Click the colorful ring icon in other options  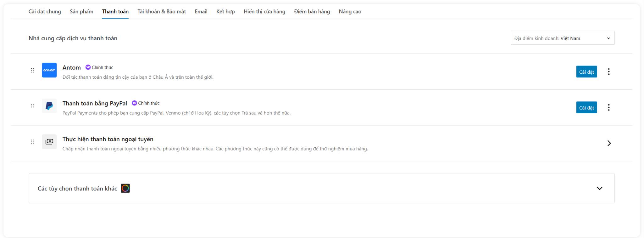click(x=125, y=188)
